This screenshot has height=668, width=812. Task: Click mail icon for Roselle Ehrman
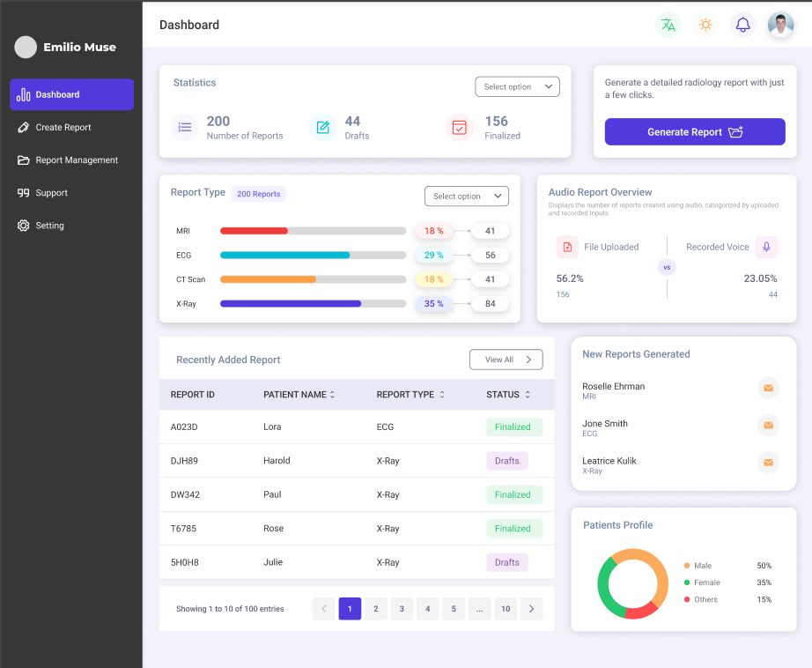(768, 388)
